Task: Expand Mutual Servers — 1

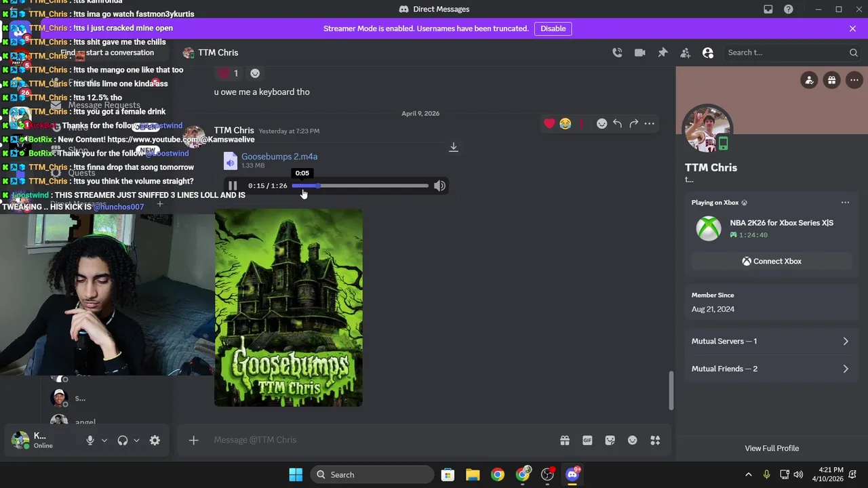Action: 771,341
